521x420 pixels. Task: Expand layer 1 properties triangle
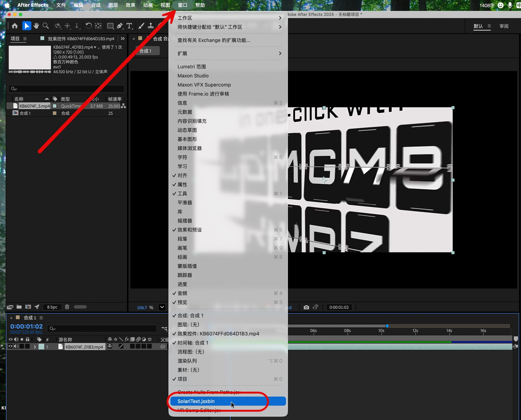(x=35, y=346)
